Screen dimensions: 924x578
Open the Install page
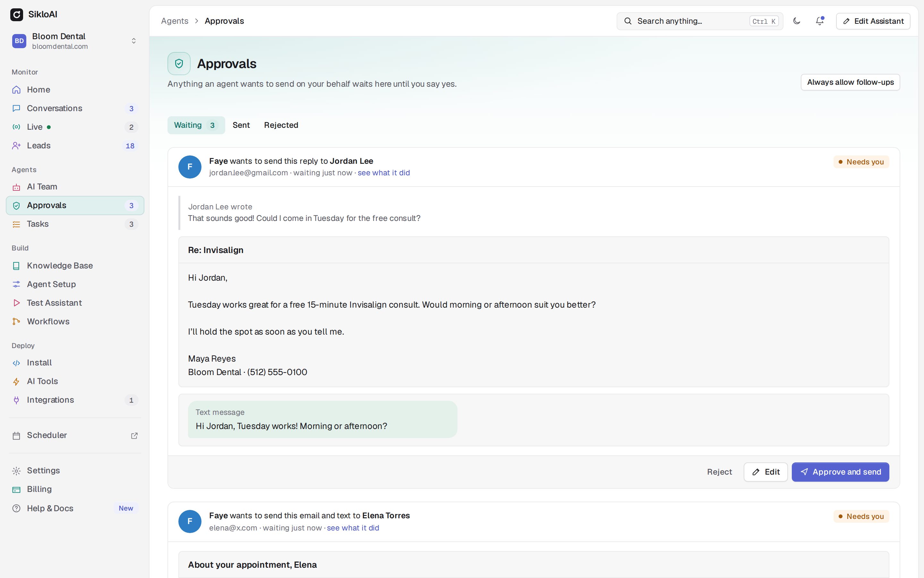(75, 363)
